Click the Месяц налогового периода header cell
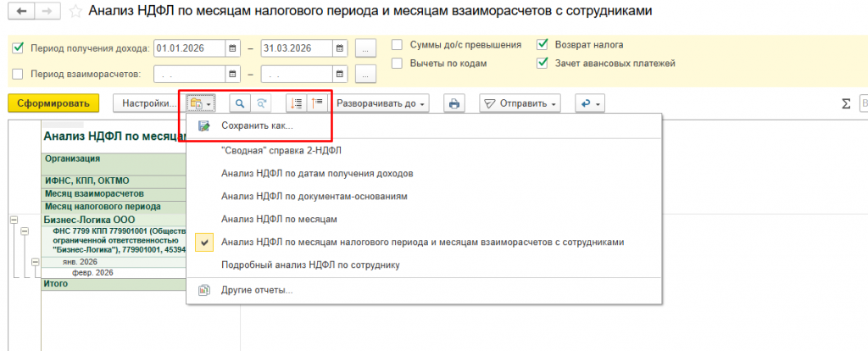The width and height of the screenshot is (868, 351). click(114, 207)
